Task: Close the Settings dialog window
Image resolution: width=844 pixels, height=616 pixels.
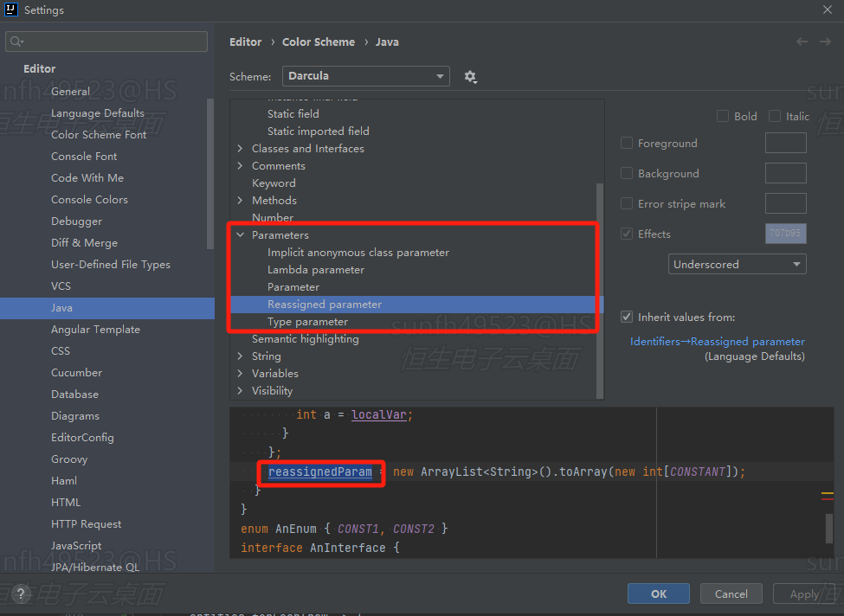Action: [827, 10]
